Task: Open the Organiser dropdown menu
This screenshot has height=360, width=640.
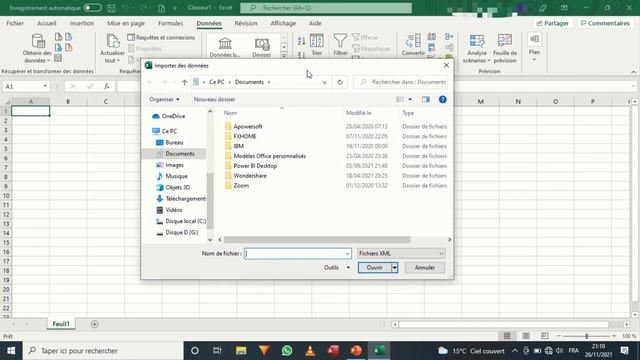Action: click(x=164, y=99)
